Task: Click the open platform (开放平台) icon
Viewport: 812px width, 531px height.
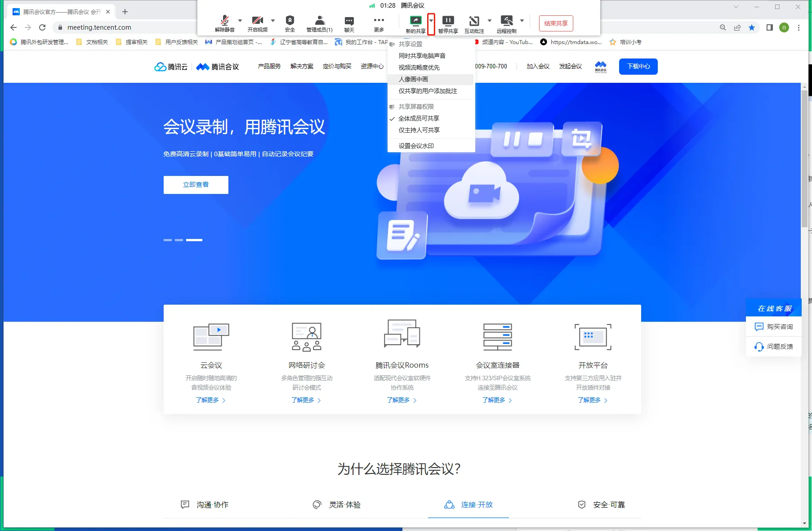Action: coord(593,337)
